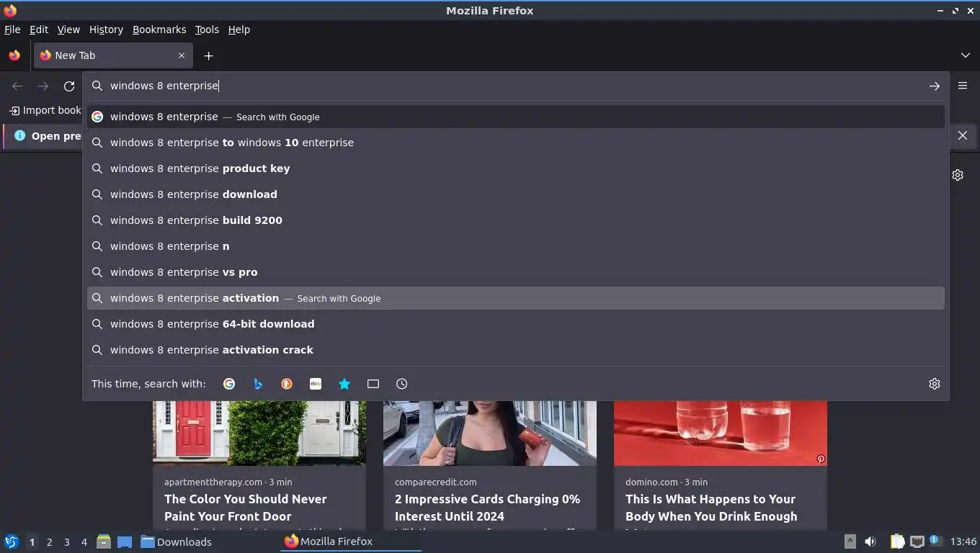Open file manager quick launch icon
This screenshot has width=980, height=553.
tap(104, 541)
